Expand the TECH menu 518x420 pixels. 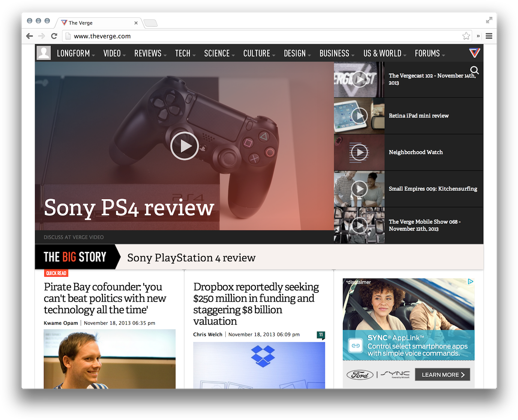coord(185,53)
